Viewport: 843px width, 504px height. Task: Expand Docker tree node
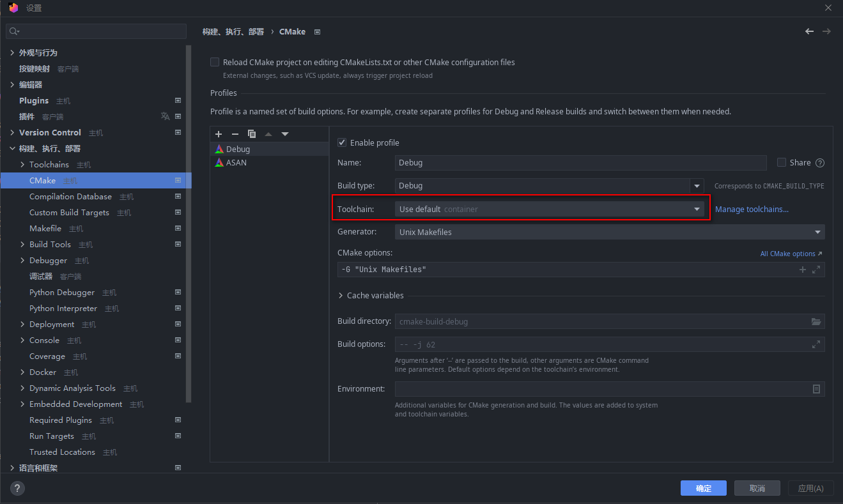pos(23,372)
